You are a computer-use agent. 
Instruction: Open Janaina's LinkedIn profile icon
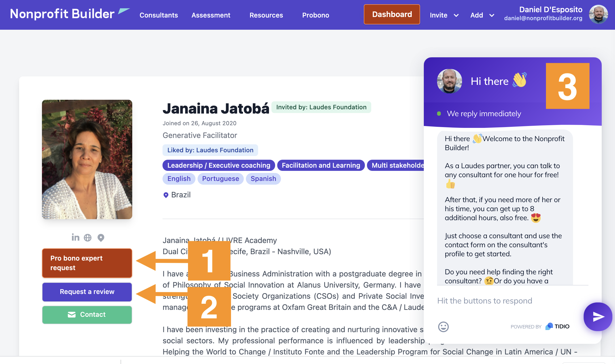75,237
